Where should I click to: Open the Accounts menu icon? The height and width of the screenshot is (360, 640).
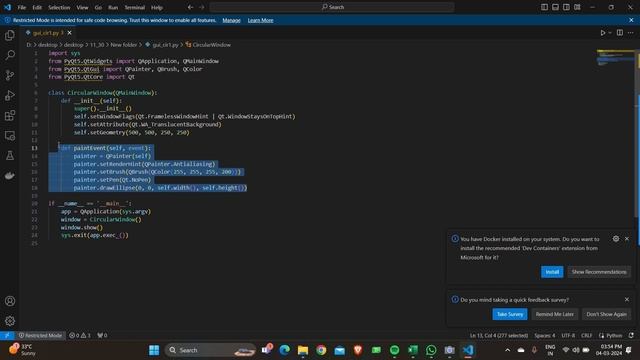pyautogui.click(x=10, y=301)
